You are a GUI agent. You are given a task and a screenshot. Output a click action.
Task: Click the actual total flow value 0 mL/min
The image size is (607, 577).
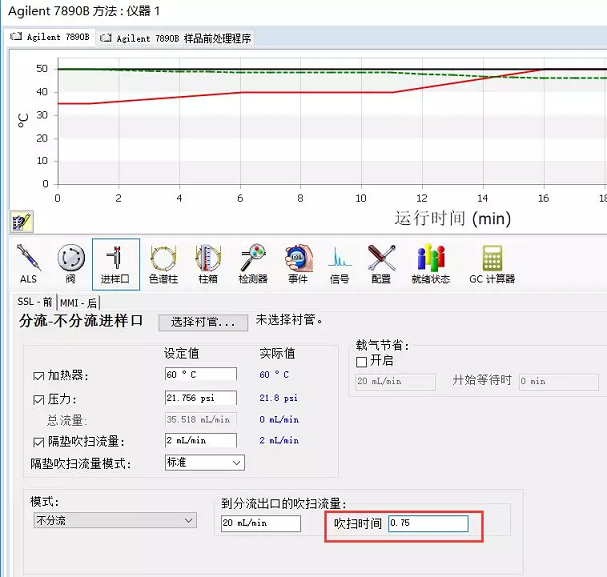[279, 419]
